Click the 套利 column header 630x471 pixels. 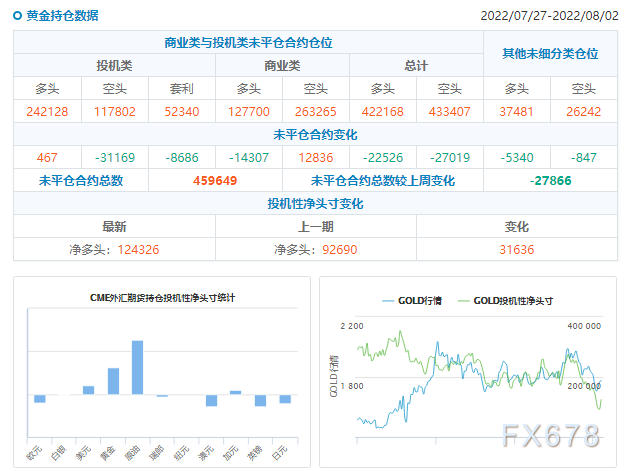[182, 88]
